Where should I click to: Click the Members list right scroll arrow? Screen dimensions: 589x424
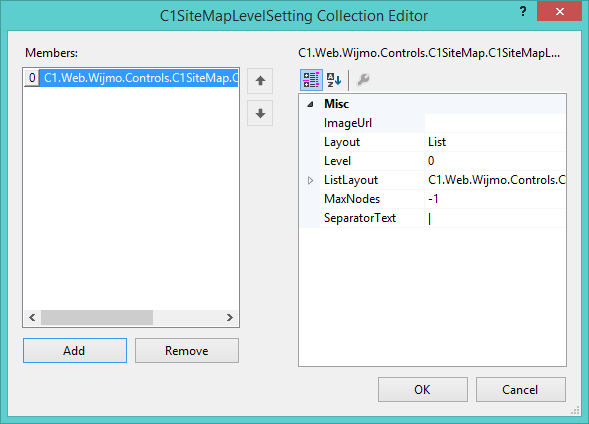pyautogui.click(x=230, y=318)
